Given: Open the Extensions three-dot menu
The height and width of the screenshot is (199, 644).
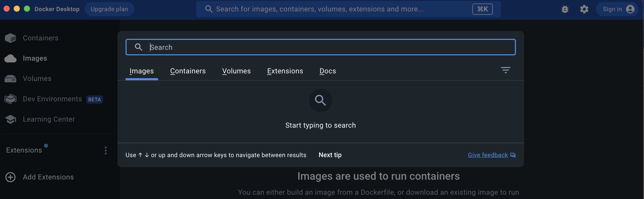Looking at the screenshot, I should 106,151.
